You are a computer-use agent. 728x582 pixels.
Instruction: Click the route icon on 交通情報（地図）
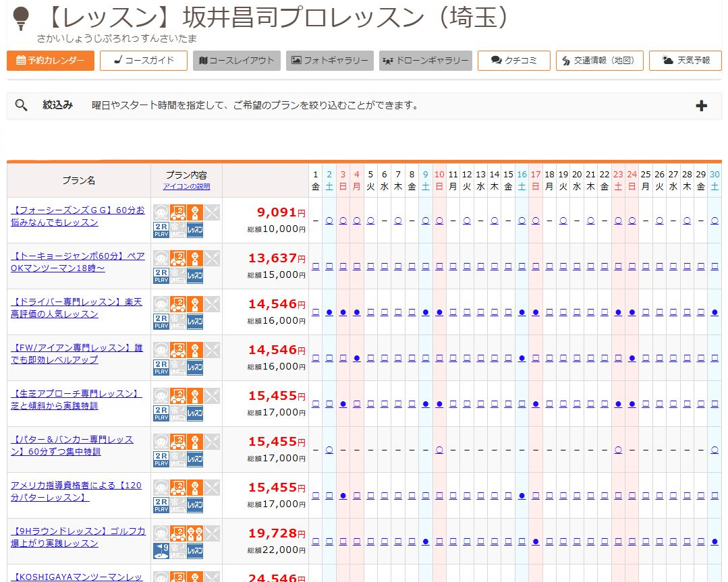click(x=565, y=60)
